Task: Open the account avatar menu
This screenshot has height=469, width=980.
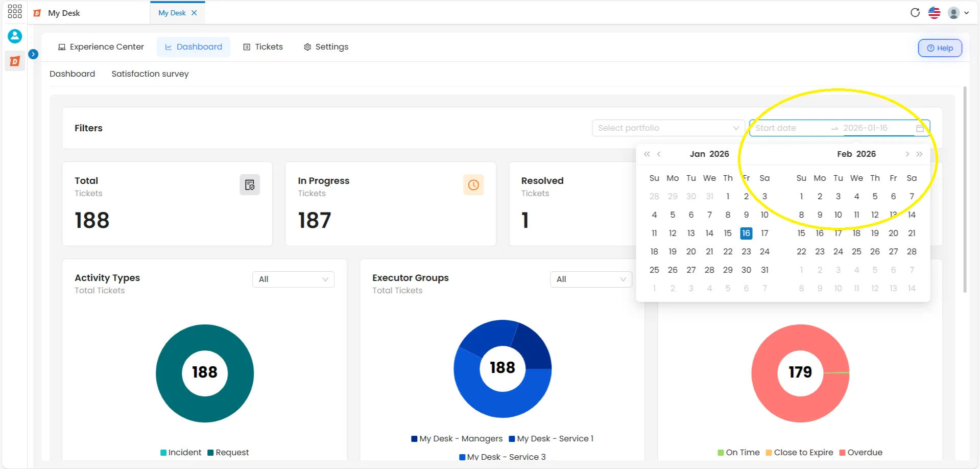Action: pos(958,13)
